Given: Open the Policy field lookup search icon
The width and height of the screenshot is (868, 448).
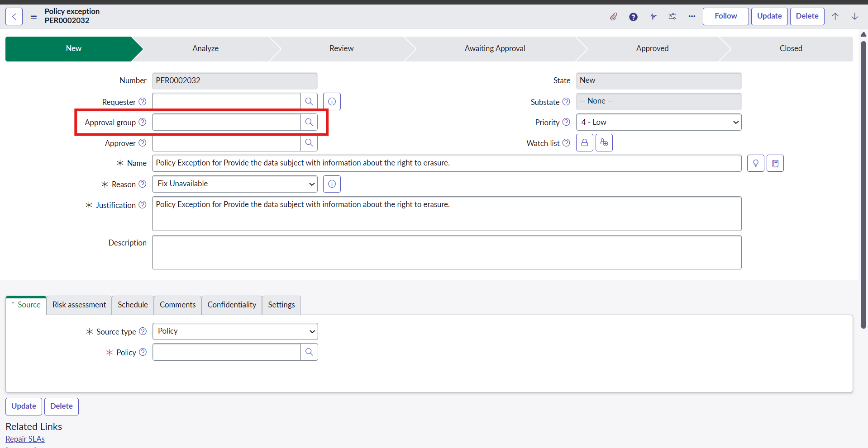Looking at the screenshot, I should [309, 352].
